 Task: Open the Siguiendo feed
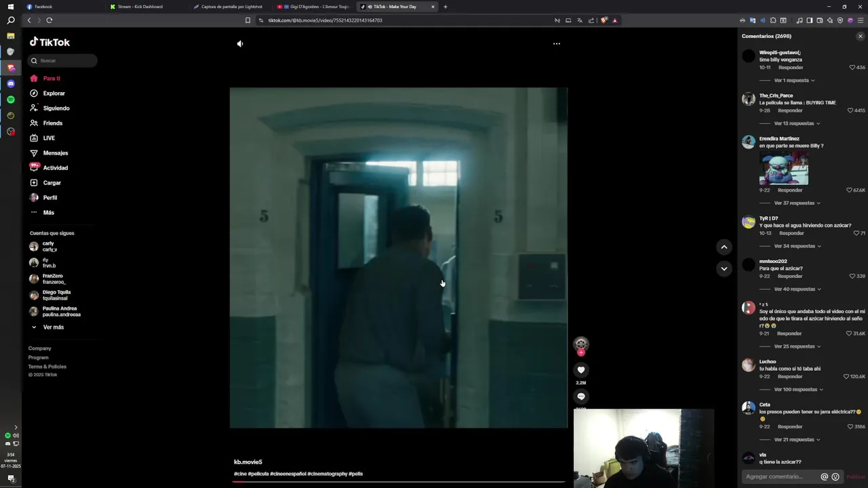click(x=50, y=108)
